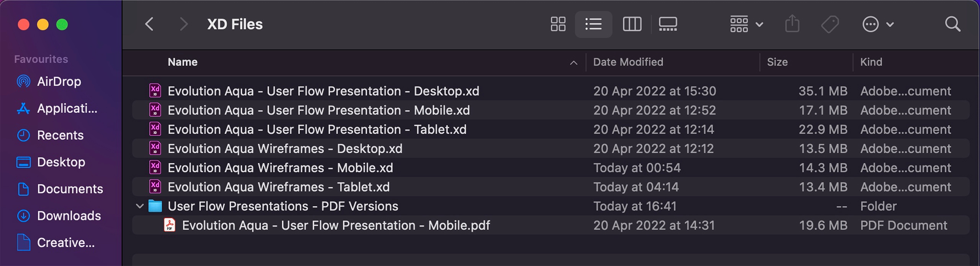The image size is (980, 266).
Task: Click the PDF icon of Mobile.pdf
Action: click(170, 225)
